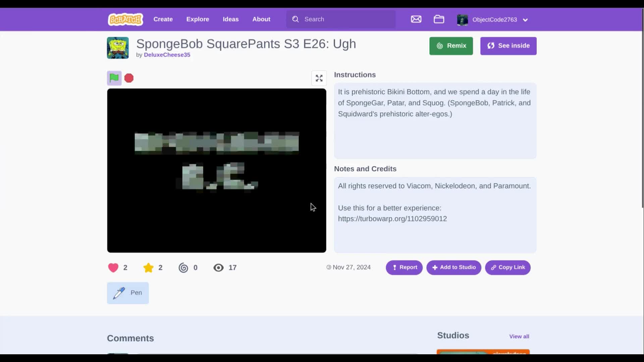Open DeluxeCheese35's profile link
Viewport: 644px width, 362px height.
pos(167,55)
